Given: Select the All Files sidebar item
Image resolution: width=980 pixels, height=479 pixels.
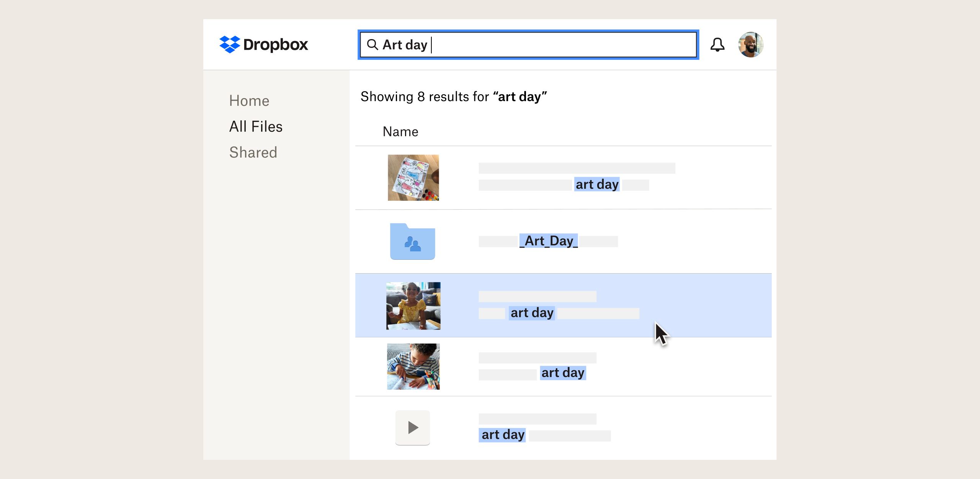Looking at the screenshot, I should tap(255, 126).
